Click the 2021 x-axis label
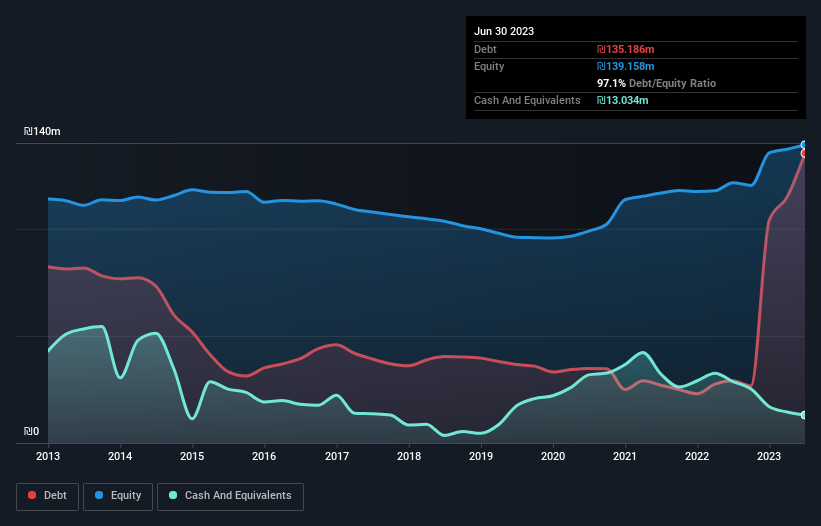 point(625,456)
